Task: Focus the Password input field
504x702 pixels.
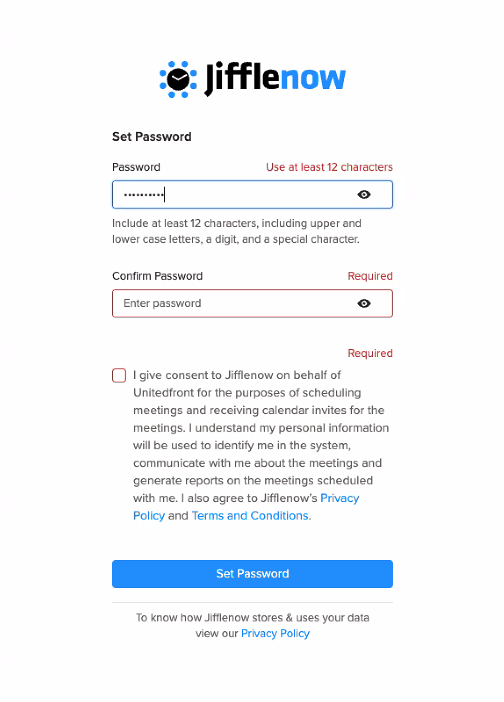Action: [x=252, y=194]
